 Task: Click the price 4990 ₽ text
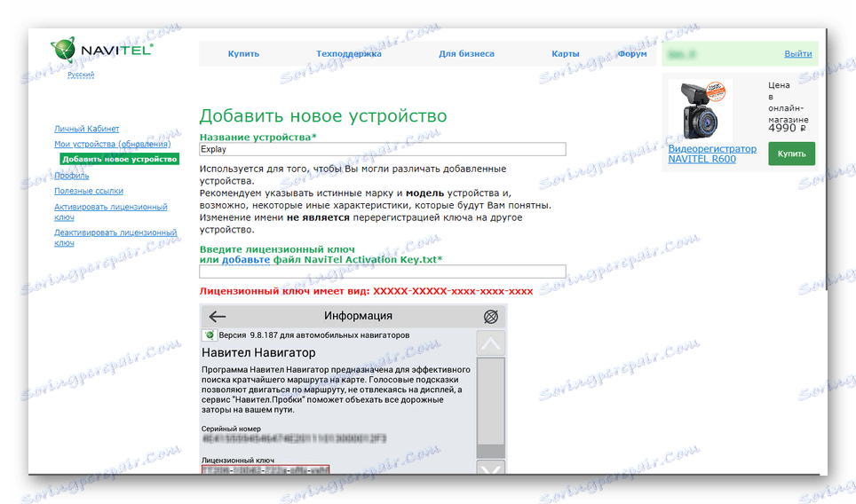tap(787, 129)
